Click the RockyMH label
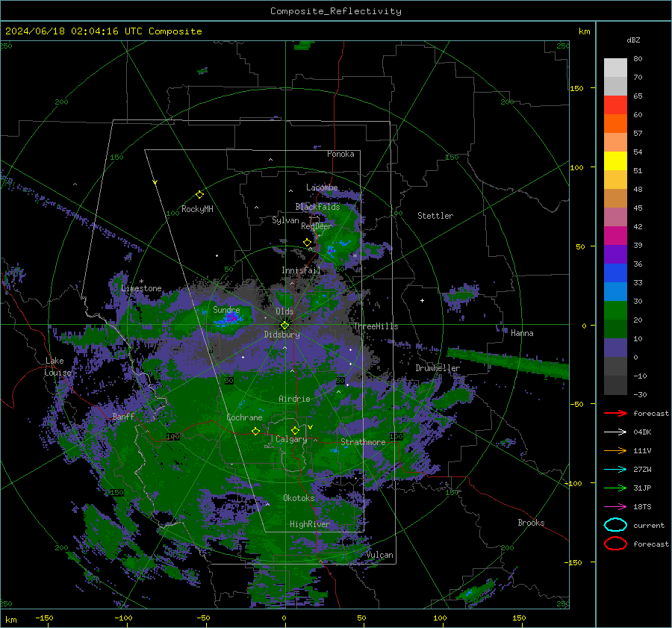Viewport: 672px width, 628px height. 197,209
